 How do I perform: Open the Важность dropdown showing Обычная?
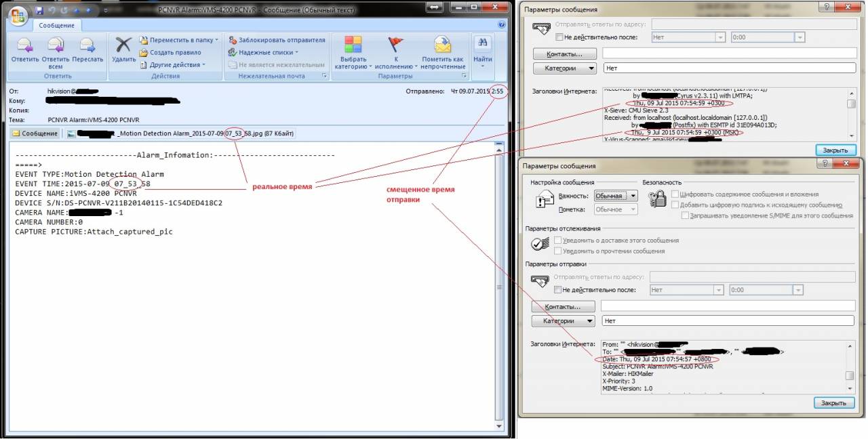(x=616, y=196)
